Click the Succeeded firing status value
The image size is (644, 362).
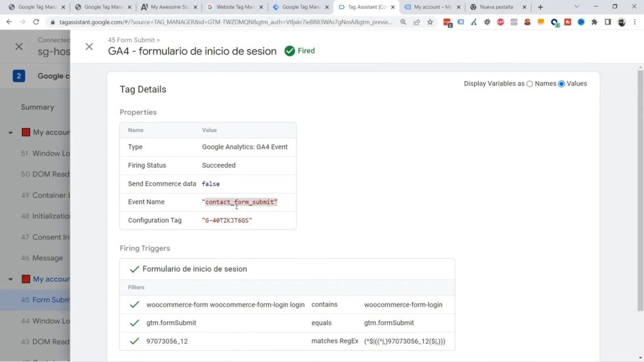[x=218, y=165]
